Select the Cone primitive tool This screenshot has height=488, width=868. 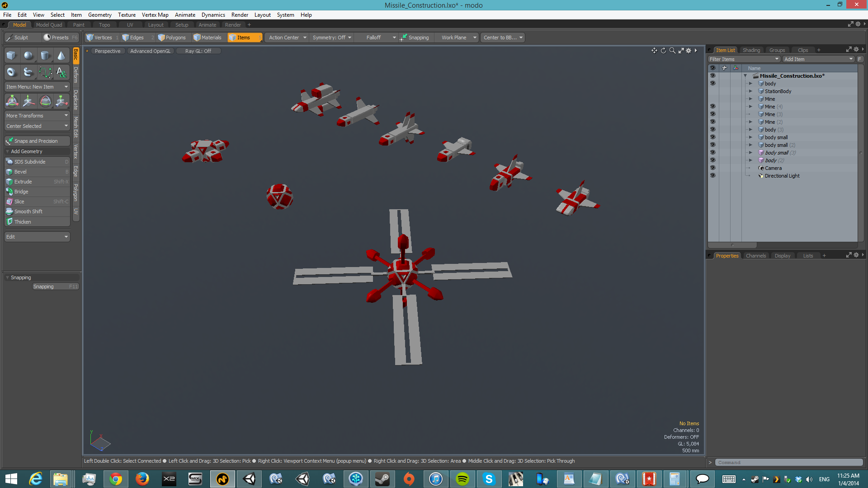coord(61,56)
